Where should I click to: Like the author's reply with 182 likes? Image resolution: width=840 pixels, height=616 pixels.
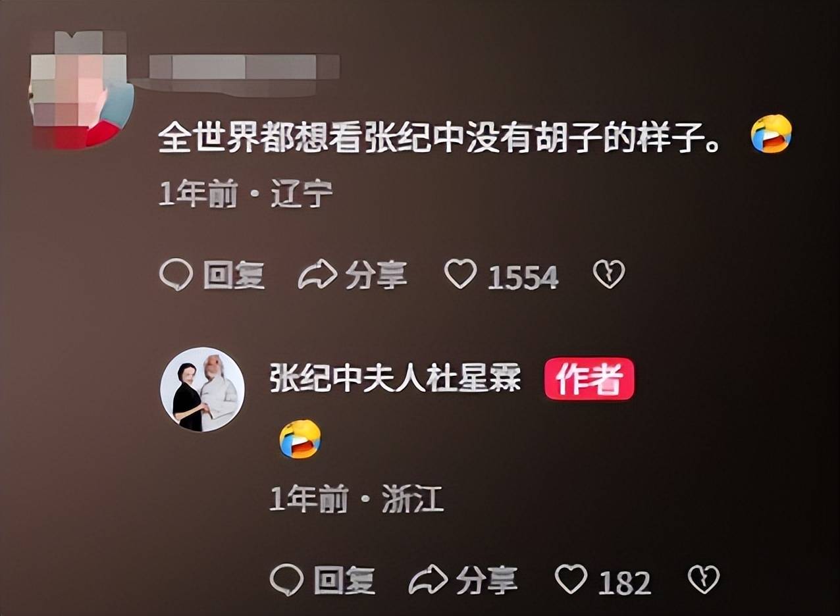(x=571, y=580)
